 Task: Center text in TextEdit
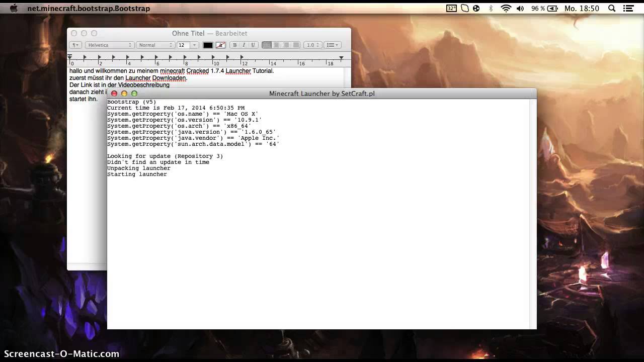[276, 45]
